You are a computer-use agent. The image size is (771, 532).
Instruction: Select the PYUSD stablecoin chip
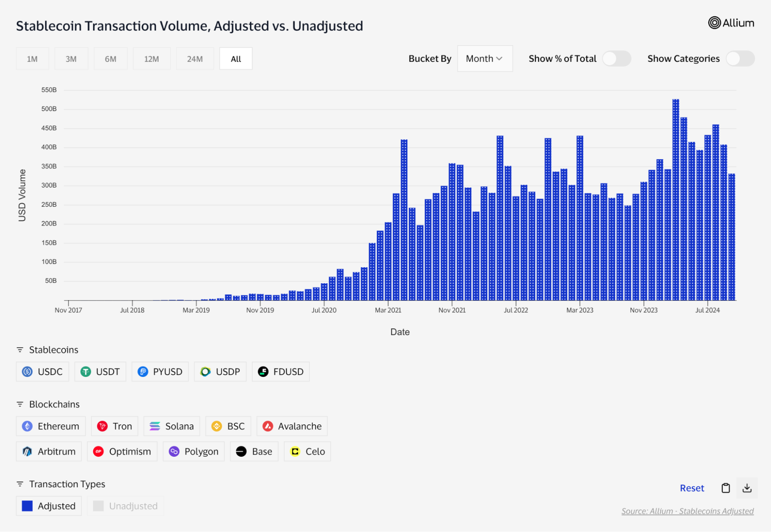tap(160, 372)
